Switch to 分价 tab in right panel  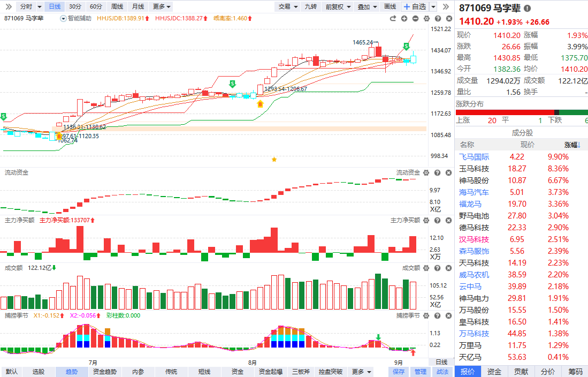pyautogui.click(x=548, y=372)
